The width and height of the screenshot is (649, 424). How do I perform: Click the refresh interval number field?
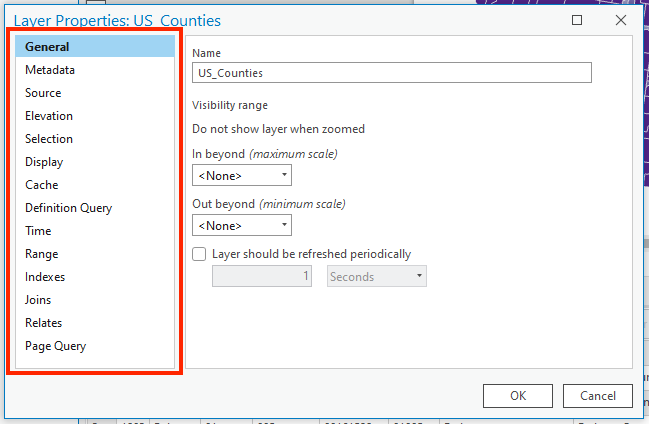[x=262, y=276]
